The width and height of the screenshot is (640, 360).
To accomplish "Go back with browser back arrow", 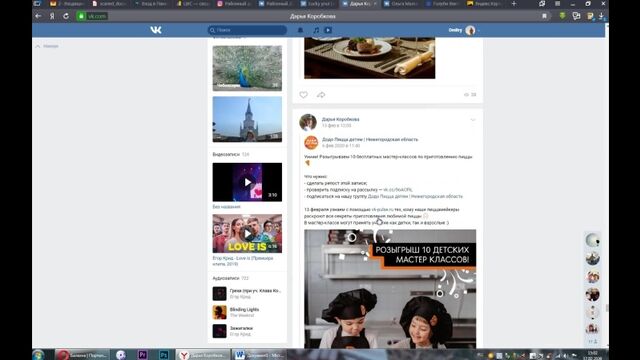I will (x=38, y=16).
